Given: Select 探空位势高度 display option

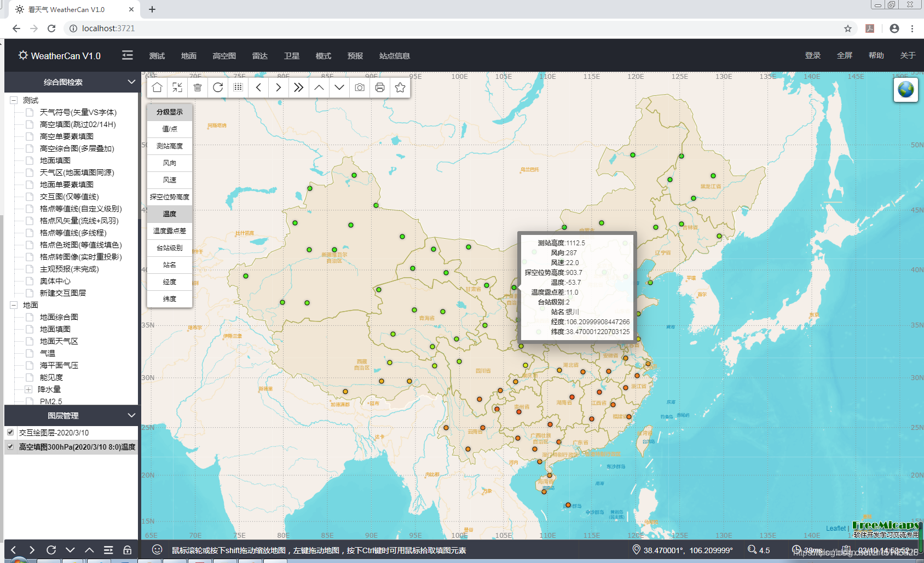Looking at the screenshot, I should coord(170,197).
